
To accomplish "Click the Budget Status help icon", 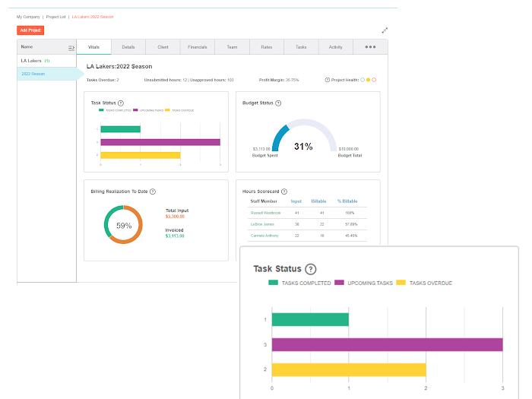I will tap(278, 103).
